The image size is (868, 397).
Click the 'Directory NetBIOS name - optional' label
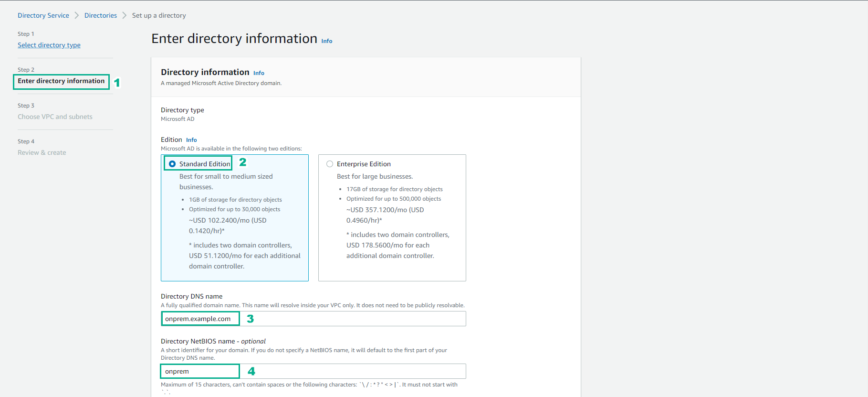tap(213, 341)
